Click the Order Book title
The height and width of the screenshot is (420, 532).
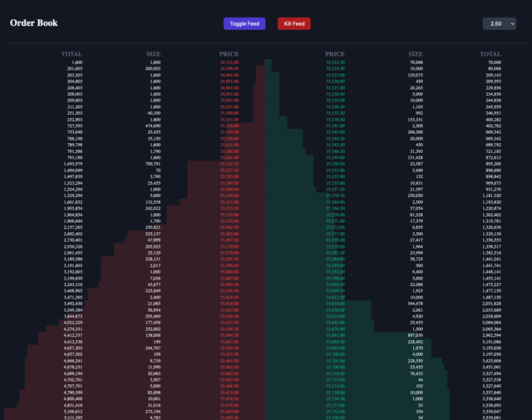pyautogui.click(x=34, y=22)
